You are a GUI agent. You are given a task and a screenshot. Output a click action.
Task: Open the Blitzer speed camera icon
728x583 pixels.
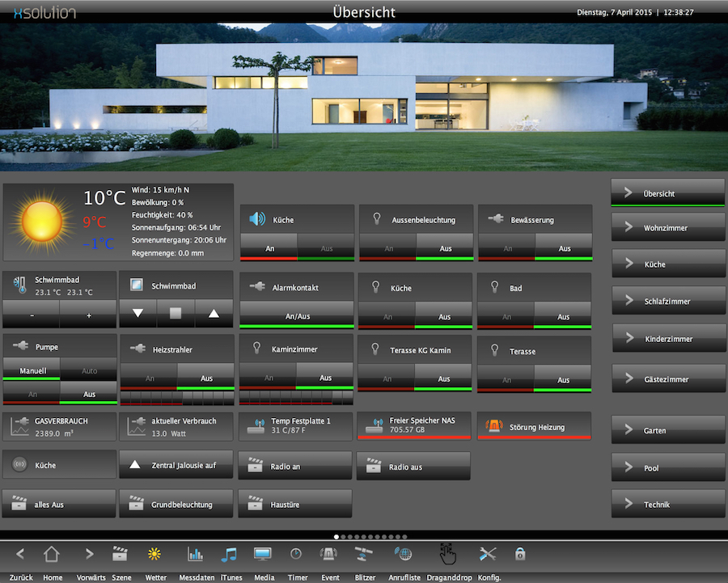(x=365, y=555)
